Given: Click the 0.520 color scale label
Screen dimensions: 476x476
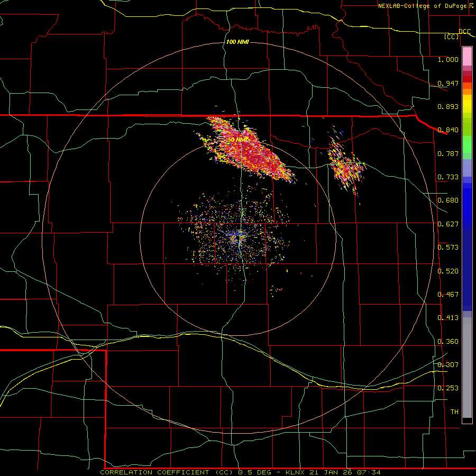Looking at the screenshot, I should pos(448,271).
